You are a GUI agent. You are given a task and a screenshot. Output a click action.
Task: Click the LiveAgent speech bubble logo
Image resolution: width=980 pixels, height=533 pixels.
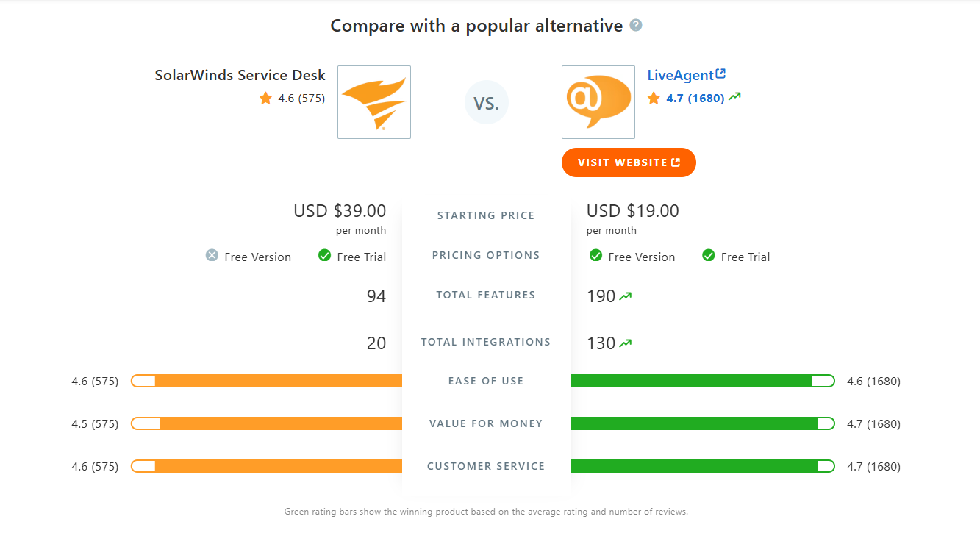[x=598, y=102]
